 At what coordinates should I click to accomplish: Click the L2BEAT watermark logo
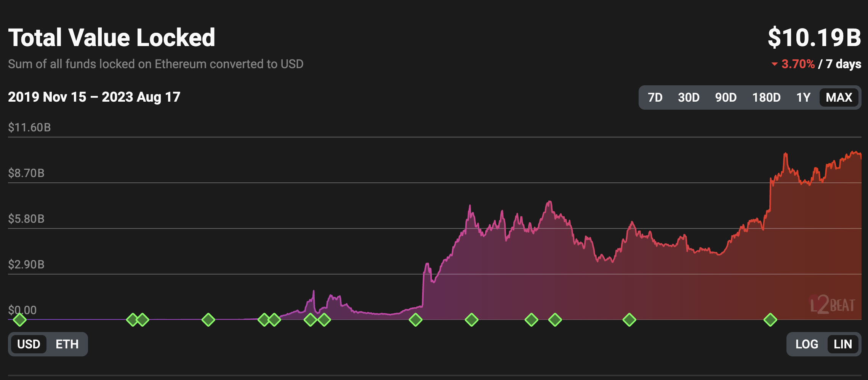832,305
